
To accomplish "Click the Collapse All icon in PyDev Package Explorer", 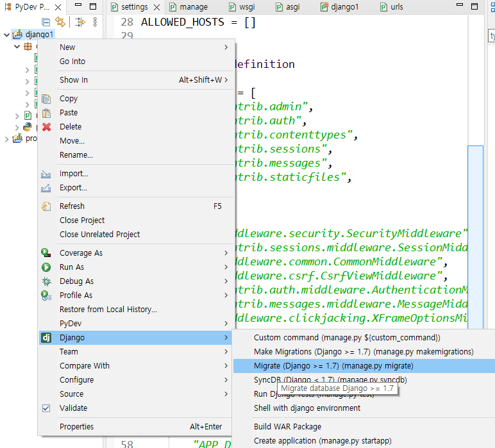I will click(x=46, y=22).
